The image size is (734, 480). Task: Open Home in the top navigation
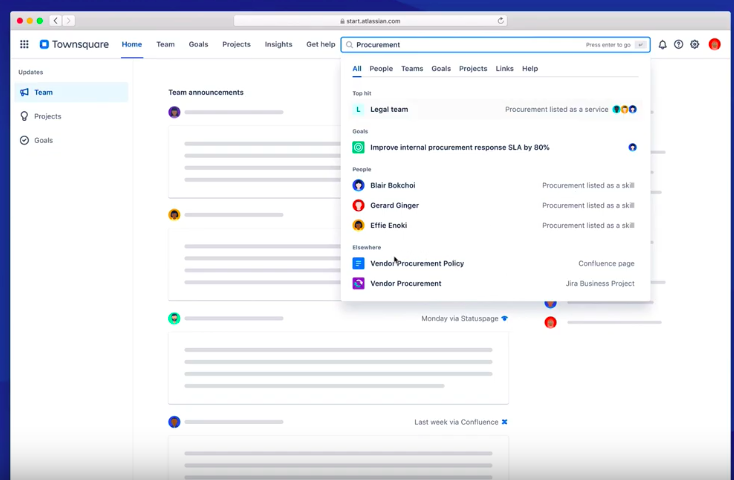point(132,44)
